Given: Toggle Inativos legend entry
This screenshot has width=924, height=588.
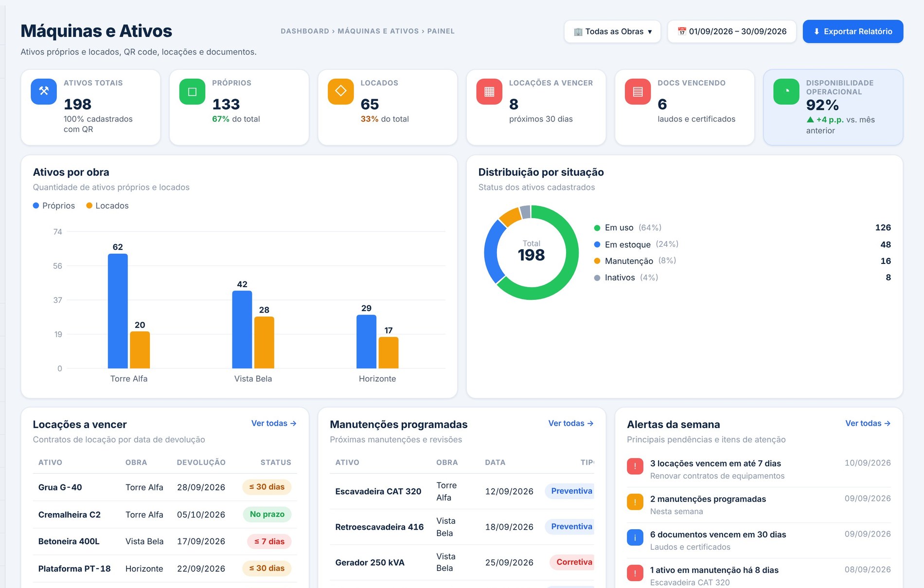Looking at the screenshot, I should pyautogui.click(x=626, y=277).
